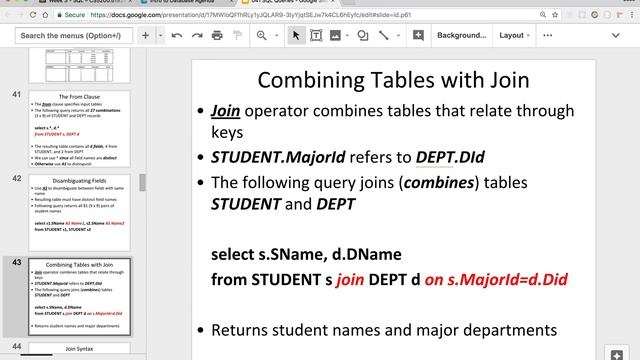640x360 pixels.
Task: Click the new slide plus button
Action: (x=145, y=36)
